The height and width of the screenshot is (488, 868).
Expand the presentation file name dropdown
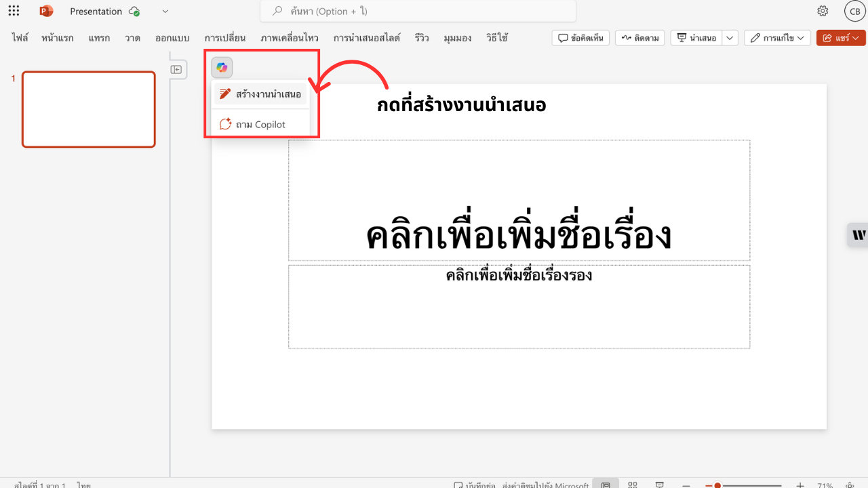[x=165, y=12]
